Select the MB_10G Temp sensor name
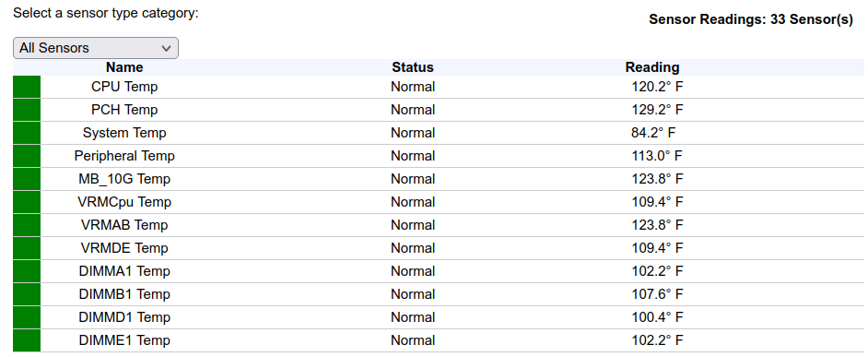The image size is (868, 357). coord(124,179)
